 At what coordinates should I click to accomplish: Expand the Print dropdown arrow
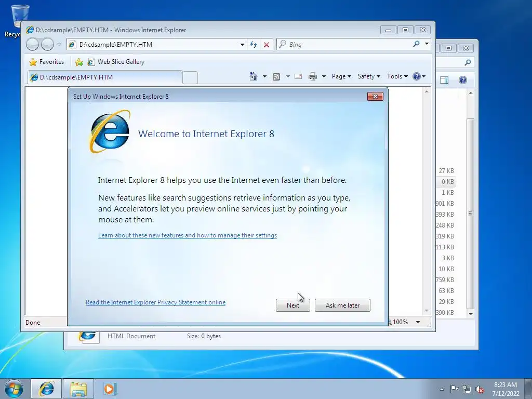click(x=324, y=76)
